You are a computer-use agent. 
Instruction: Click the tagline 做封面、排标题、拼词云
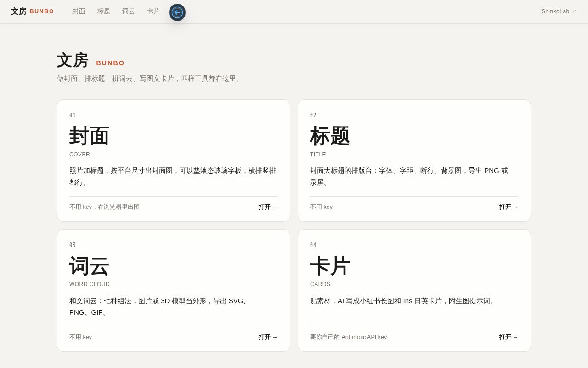pos(150,79)
